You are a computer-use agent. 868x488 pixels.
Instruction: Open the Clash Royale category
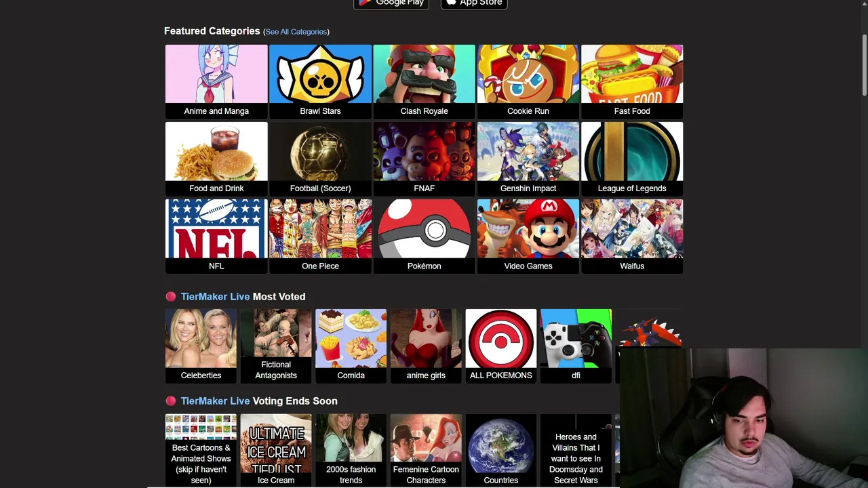click(424, 81)
